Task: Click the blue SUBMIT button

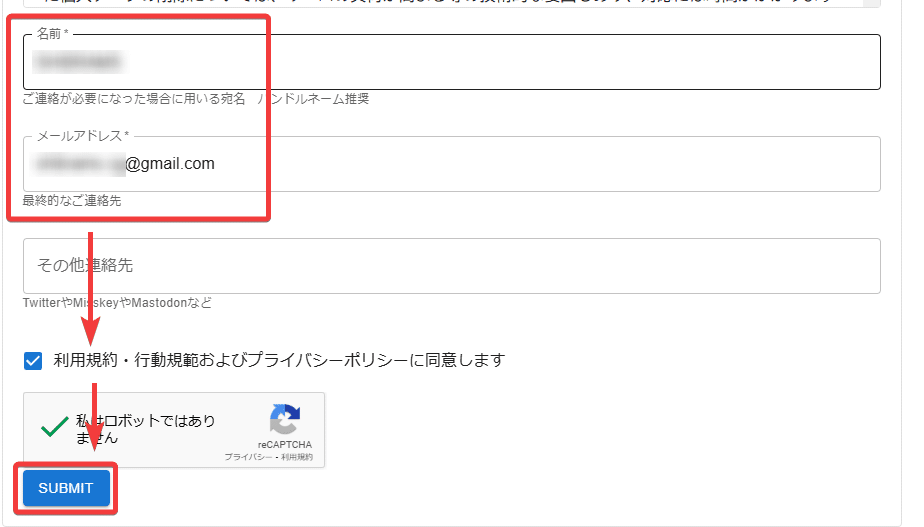Action: click(x=66, y=488)
